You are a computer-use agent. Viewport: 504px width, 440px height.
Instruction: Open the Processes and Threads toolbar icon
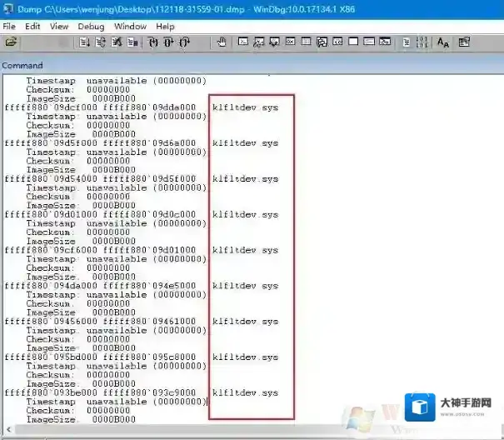point(369,42)
